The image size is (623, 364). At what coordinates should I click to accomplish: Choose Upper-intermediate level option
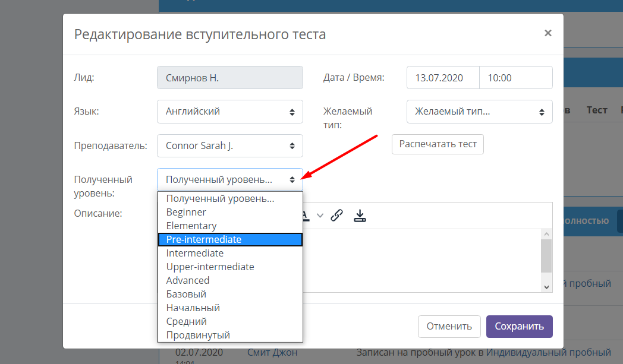(230, 267)
